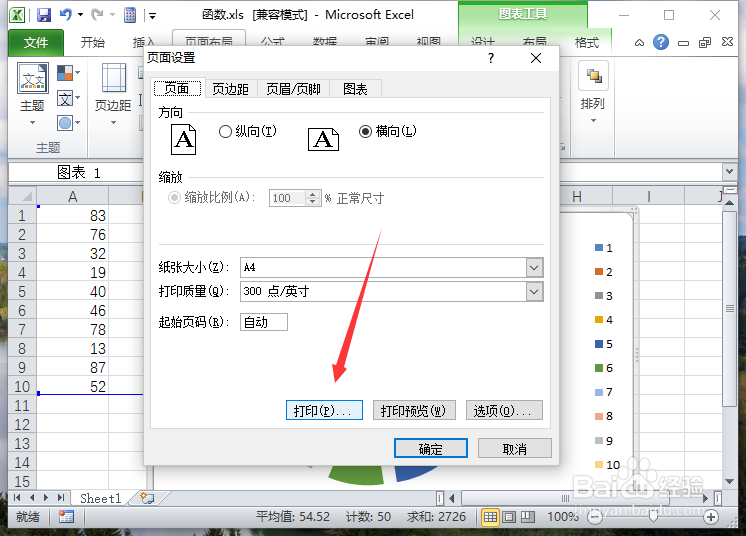This screenshot has height=536, width=746.
Task: Switch to the Page (页面) tab
Action: tap(177, 88)
